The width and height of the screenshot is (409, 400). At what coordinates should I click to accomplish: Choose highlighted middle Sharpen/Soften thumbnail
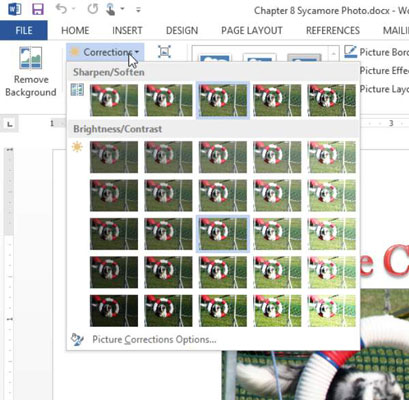[x=223, y=100]
